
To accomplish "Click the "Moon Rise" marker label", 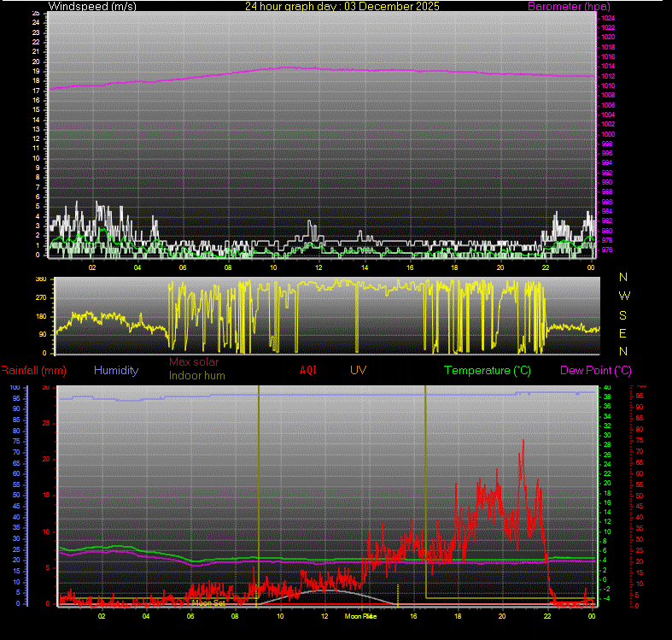I will (x=360, y=616).
